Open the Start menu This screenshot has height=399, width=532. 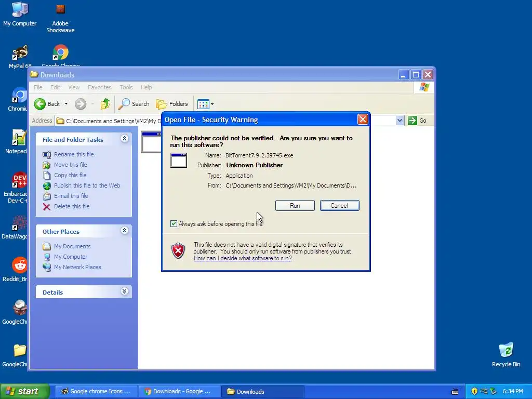coord(25,391)
